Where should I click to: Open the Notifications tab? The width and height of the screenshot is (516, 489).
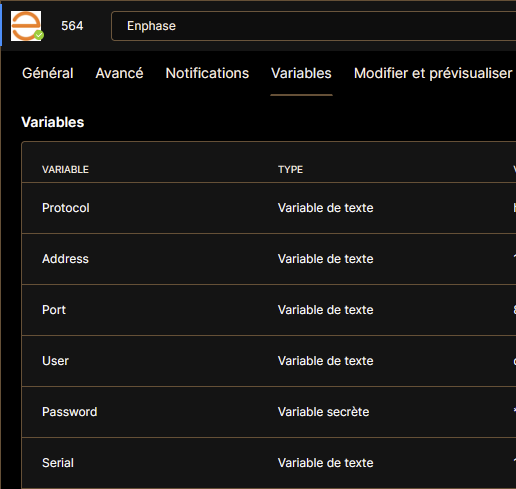coord(207,73)
